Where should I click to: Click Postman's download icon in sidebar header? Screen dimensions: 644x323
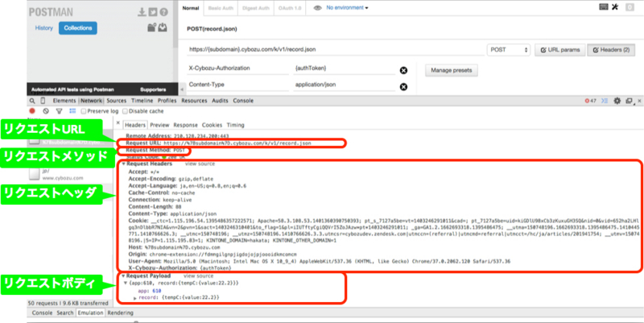click(x=142, y=12)
